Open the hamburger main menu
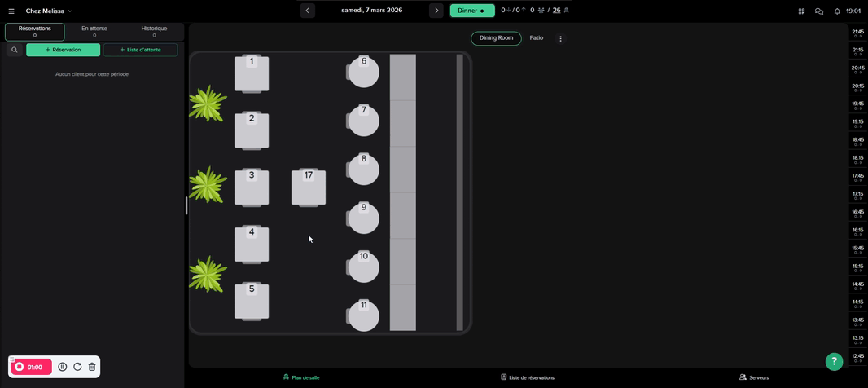Screen dimensions: 868x388 11,11
